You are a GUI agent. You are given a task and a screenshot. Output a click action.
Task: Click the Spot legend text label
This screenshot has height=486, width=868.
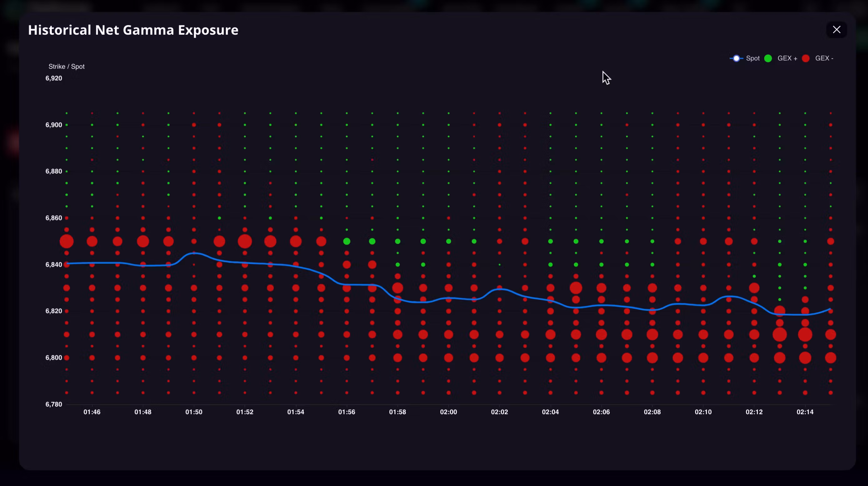tap(752, 58)
